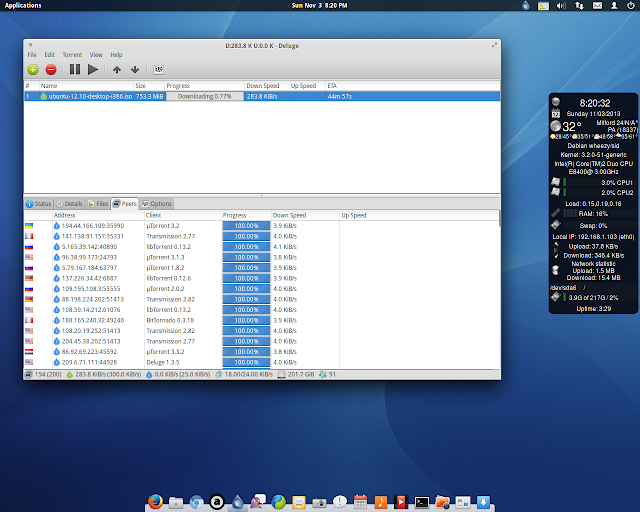Click progress bar of peer 88.198.224.202:51413
This screenshot has width=640, height=512.
click(246, 299)
